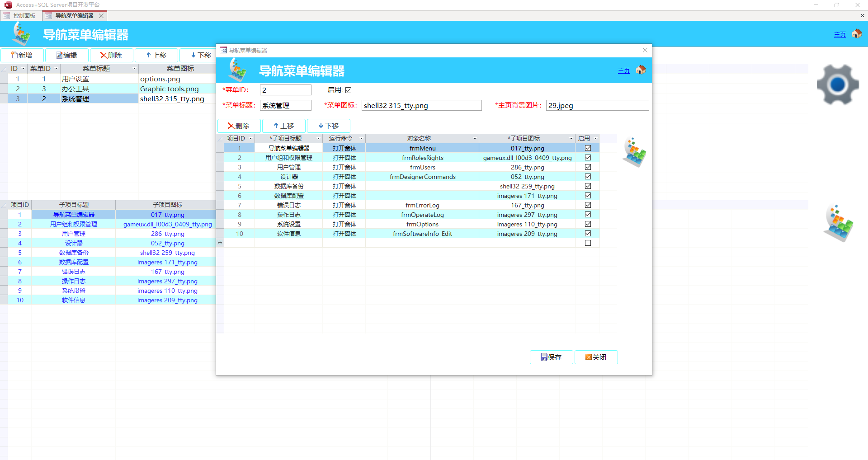Toggle 启用 for the frmOptions row
The width and height of the screenshot is (868, 460).
(588, 224)
